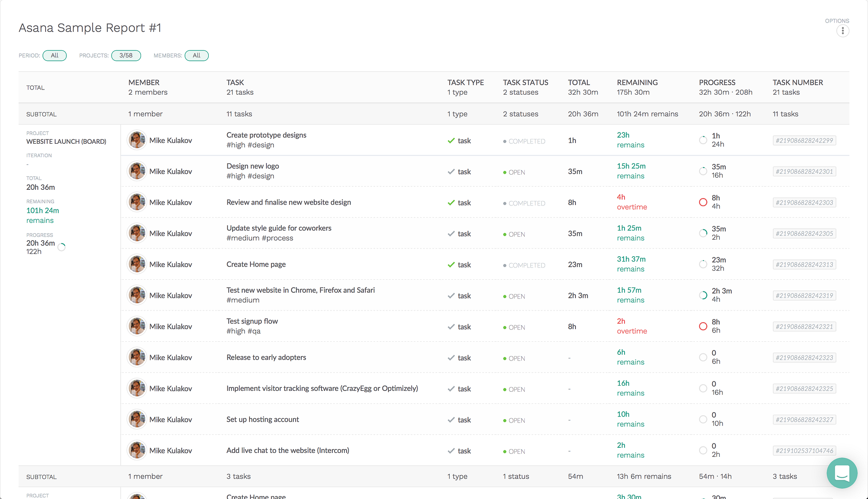Toggle checkmark for Add live chat task
Screen dimensions: 868x499
451,451
